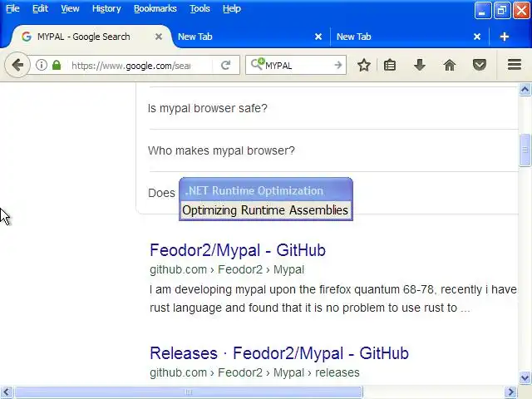The image size is (532, 399).
Task: Click vertical scrollbar up arrow
Action: (x=525, y=90)
